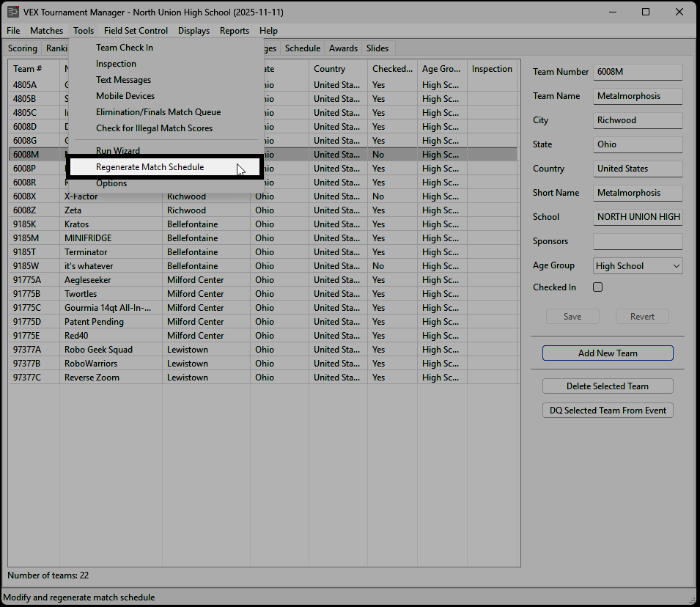This screenshot has height=607, width=700.
Task: Click the State input field
Action: tap(638, 144)
